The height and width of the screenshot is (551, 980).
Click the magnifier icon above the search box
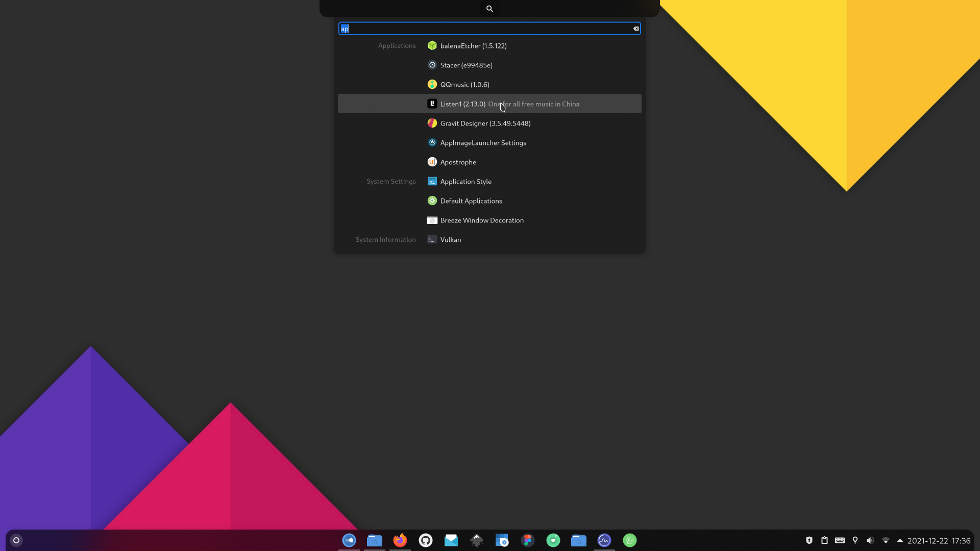489,9
